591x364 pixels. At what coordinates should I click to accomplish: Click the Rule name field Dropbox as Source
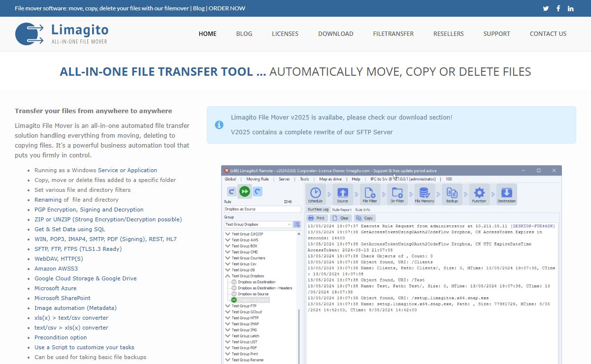click(262, 209)
